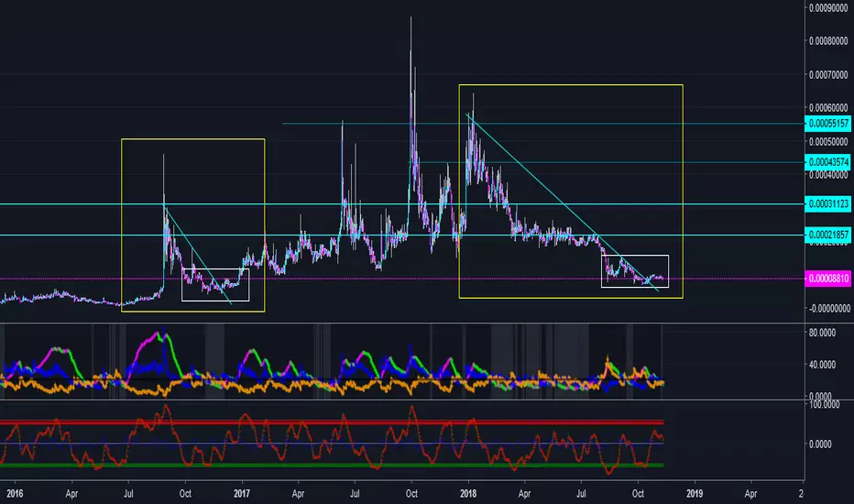Click the Oct label just before 2018
The height and width of the screenshot is (504, 854).
[411, 494]
